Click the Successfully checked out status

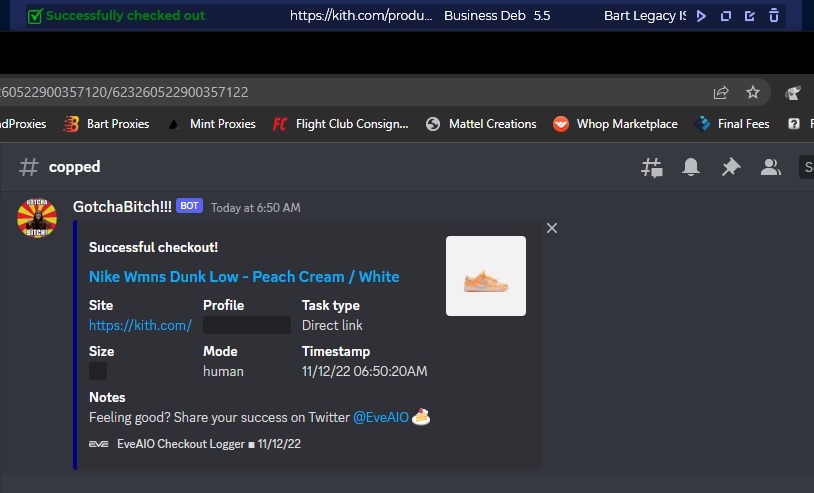[x=125, y=16]
